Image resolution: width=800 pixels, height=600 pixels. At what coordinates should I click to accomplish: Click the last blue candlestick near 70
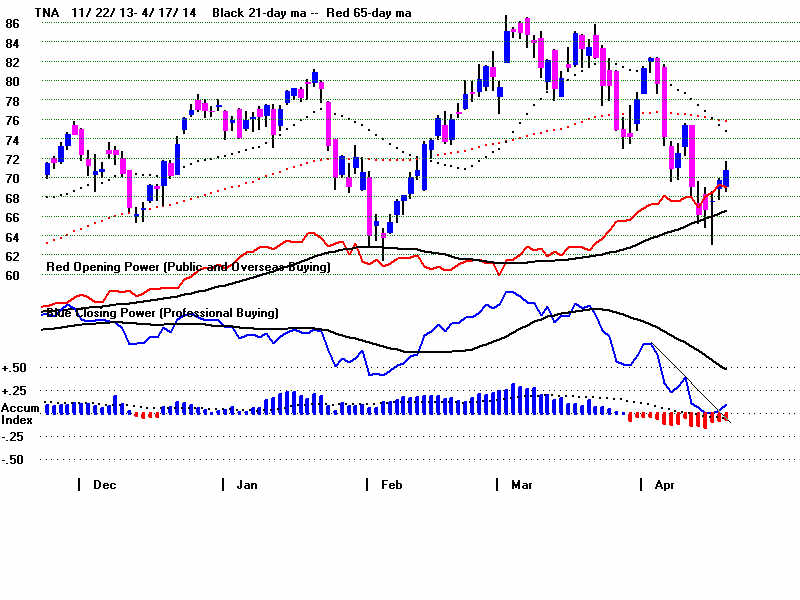point(726,179)
